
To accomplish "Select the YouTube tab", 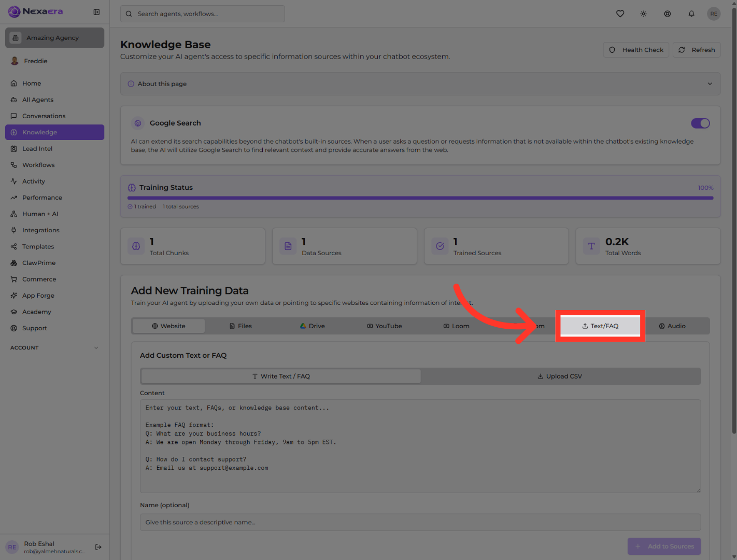I will [385, 326].
